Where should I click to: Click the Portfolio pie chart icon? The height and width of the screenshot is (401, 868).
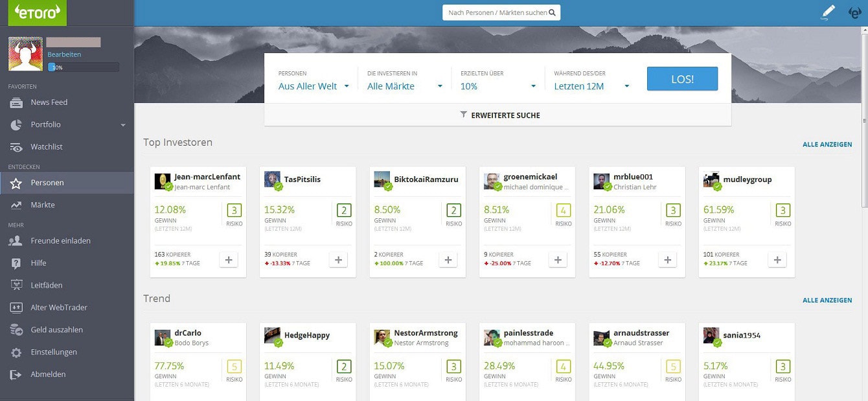pos(16,124)
